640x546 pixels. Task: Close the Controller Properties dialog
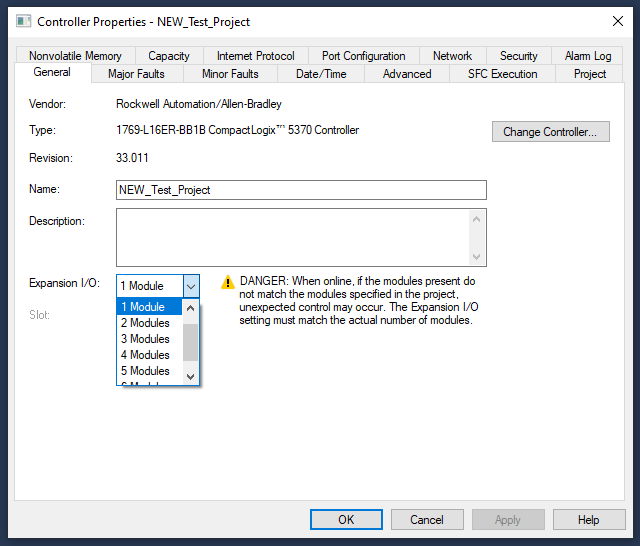click(x=618, y=21)
